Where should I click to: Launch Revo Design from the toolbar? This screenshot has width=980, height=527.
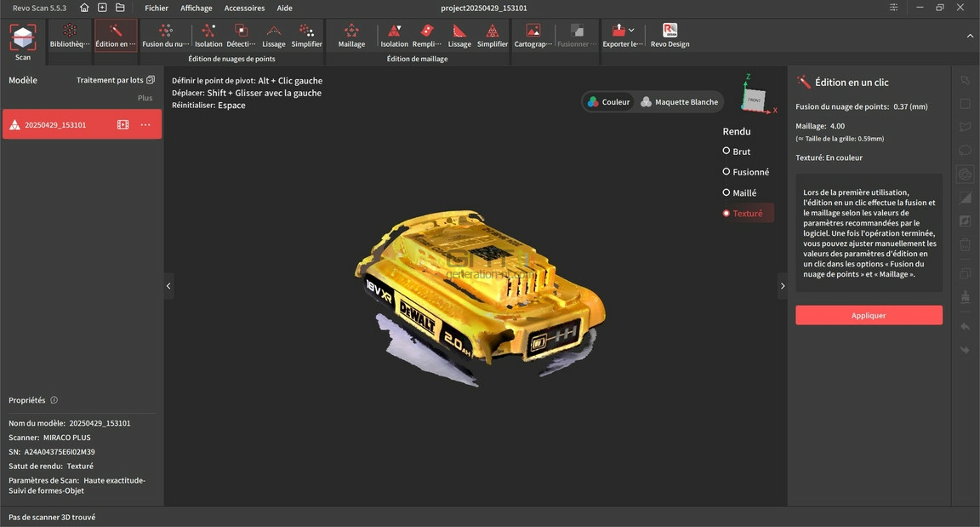pyautogui.click(x=670, y=36)
